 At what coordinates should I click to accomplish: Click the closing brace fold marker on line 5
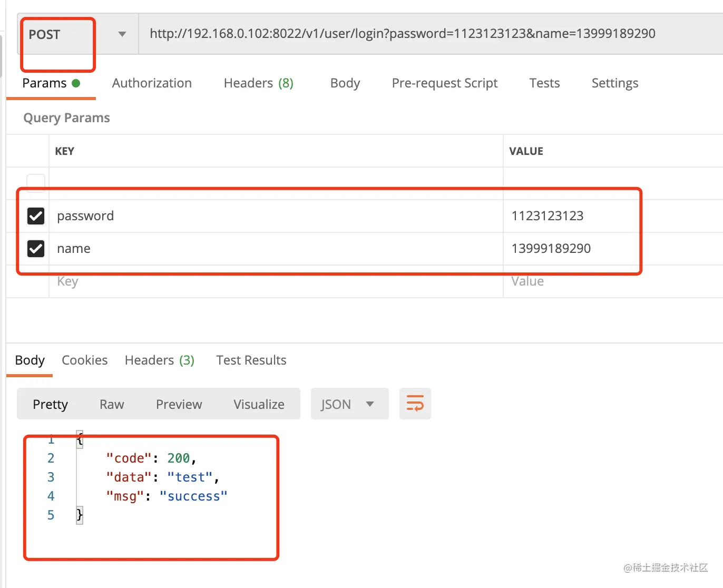click(80, 515)
